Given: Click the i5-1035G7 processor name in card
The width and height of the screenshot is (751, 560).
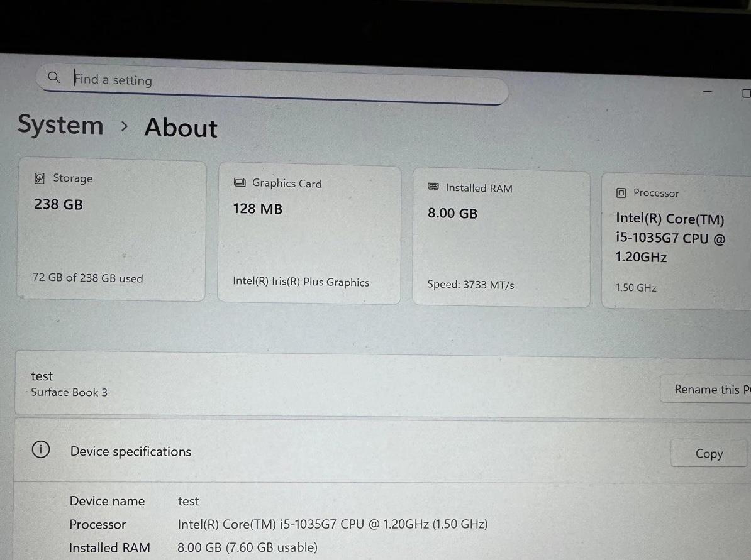Looking at the screenshot, I should 670,238.
